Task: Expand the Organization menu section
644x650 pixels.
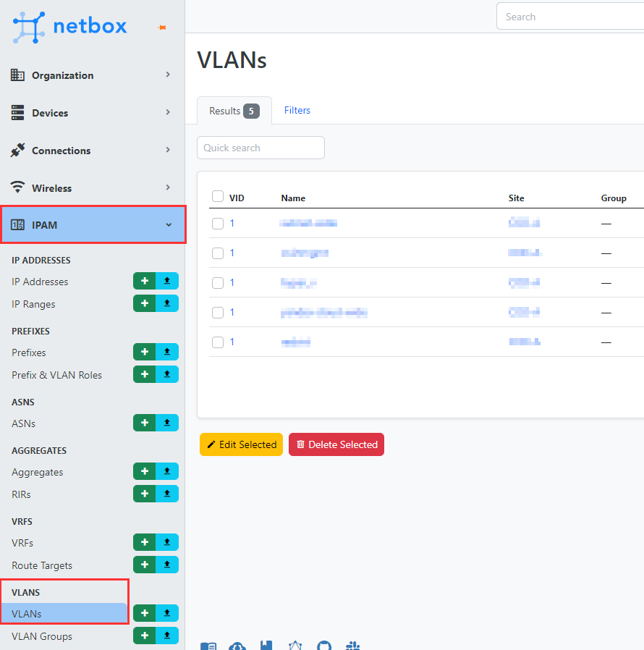Action: [92, 75]
